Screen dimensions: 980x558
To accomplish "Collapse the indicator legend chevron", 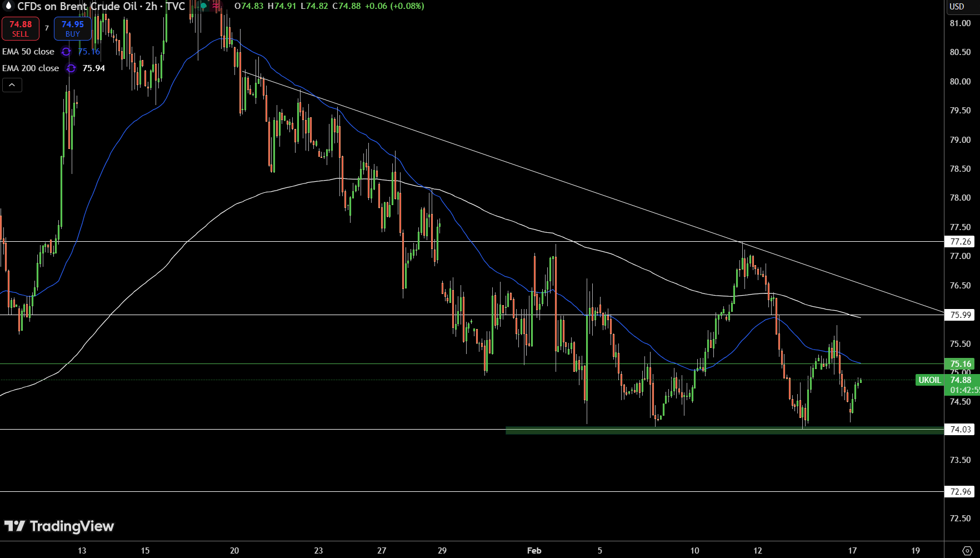I will coord(12,85).
